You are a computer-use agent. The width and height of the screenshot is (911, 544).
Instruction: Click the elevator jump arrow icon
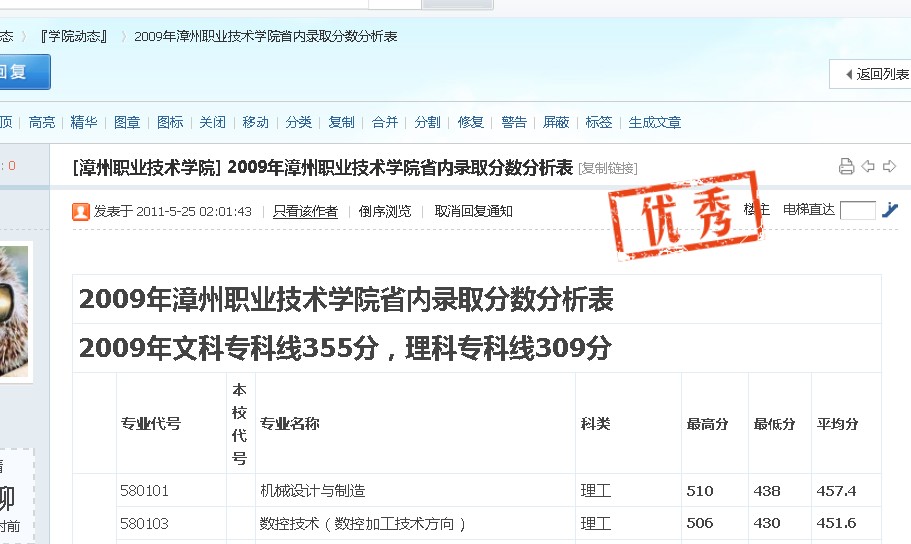890,210
